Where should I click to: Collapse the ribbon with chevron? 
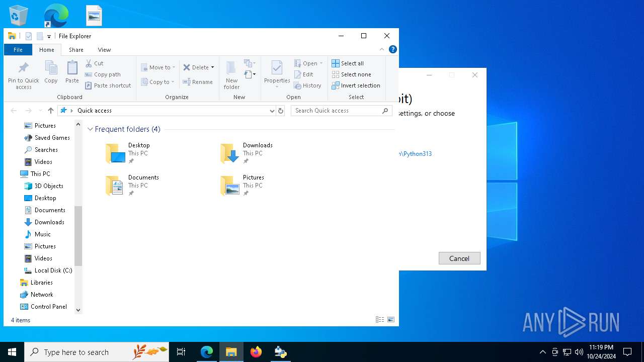pyautogui.click(x=382, y=49)
